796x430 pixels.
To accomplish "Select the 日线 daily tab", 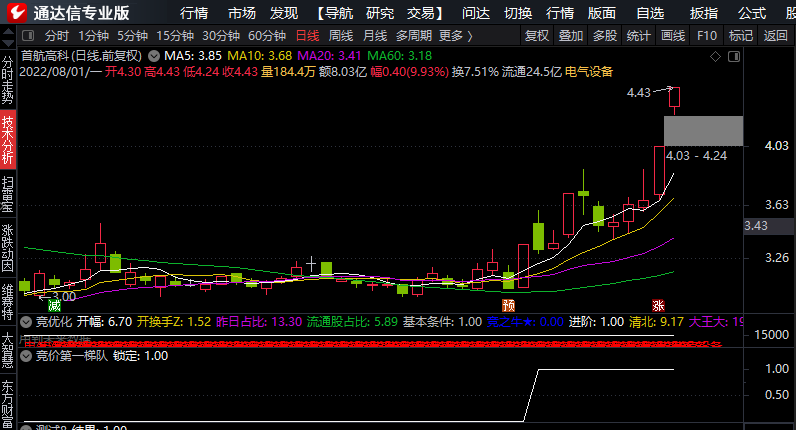I will tap(308, 36).
